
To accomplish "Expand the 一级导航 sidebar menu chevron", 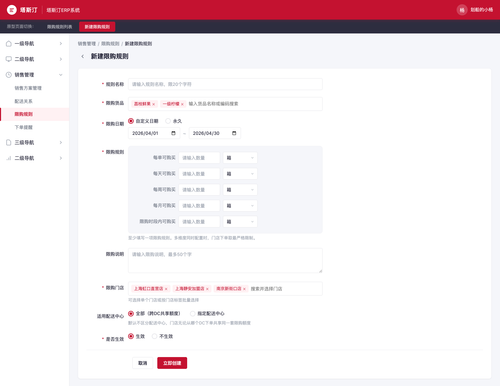I will (61, 44).
